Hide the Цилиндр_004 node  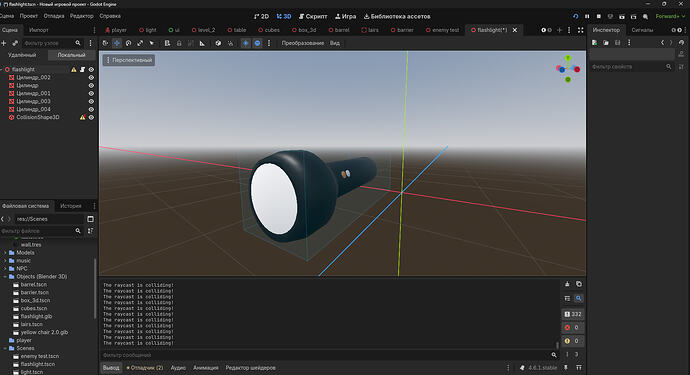point(91,109)
